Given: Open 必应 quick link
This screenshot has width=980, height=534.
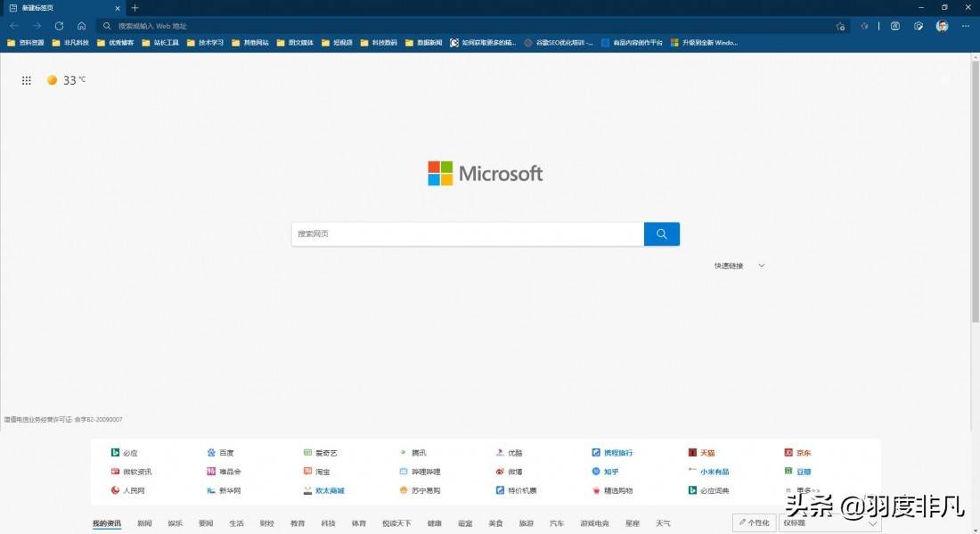Looking at the screenshot, I should click(x=124, y=453).
